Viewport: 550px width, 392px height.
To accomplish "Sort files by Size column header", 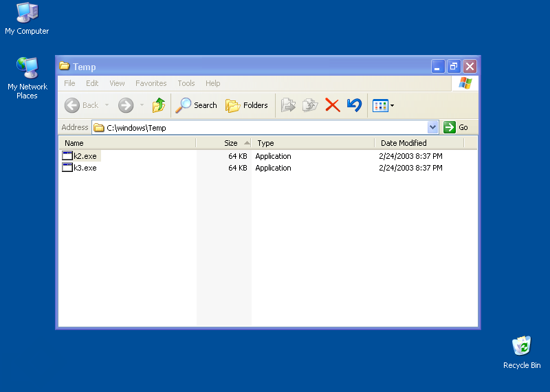I will pyautogui.click(x=224, y=143).
